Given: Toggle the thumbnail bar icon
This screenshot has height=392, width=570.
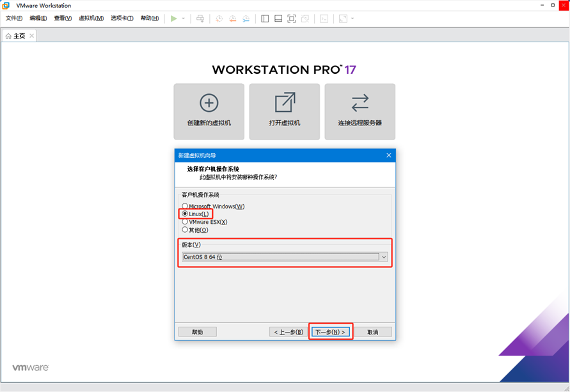Looking at the screenshot, I should click(x=278, y=19).
